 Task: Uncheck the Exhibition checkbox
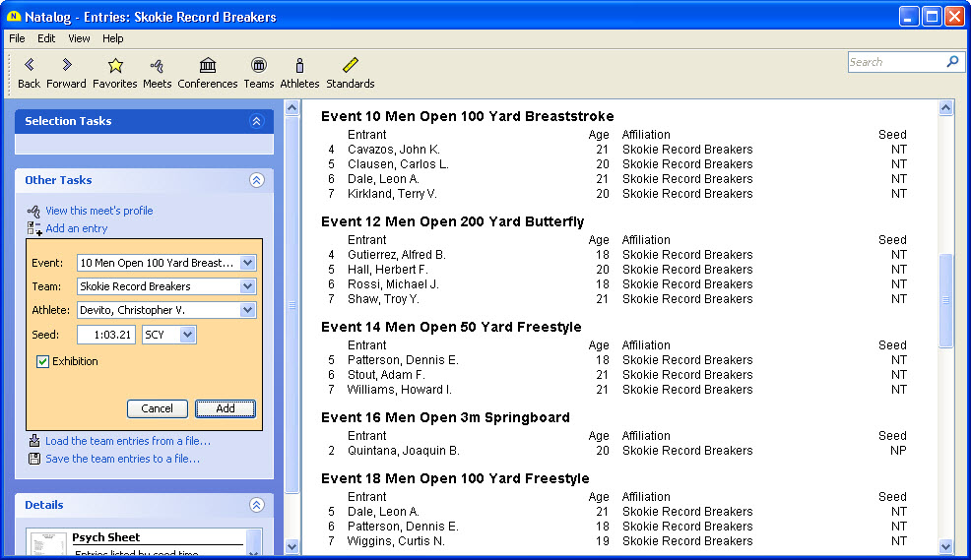click(x=43, y=362)
